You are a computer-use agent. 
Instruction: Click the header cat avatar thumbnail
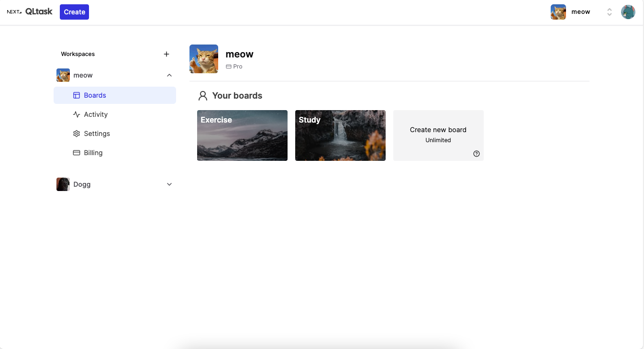pyautogui.click(x=558, y=12)
